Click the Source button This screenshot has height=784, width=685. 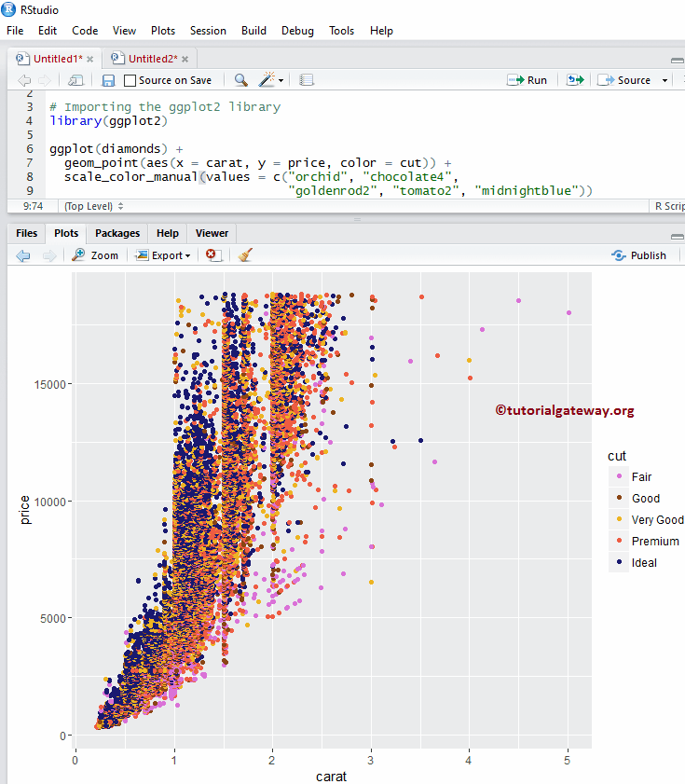[624, 80]
